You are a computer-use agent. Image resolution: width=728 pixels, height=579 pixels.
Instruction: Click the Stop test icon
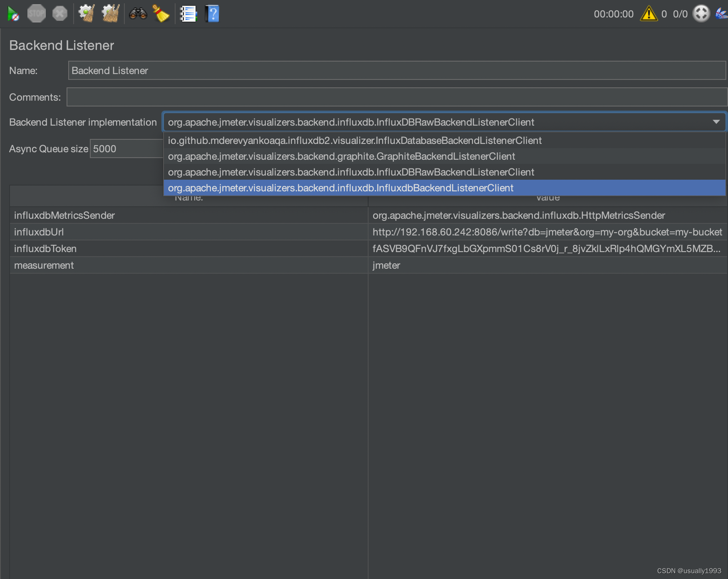coord(36,14)
